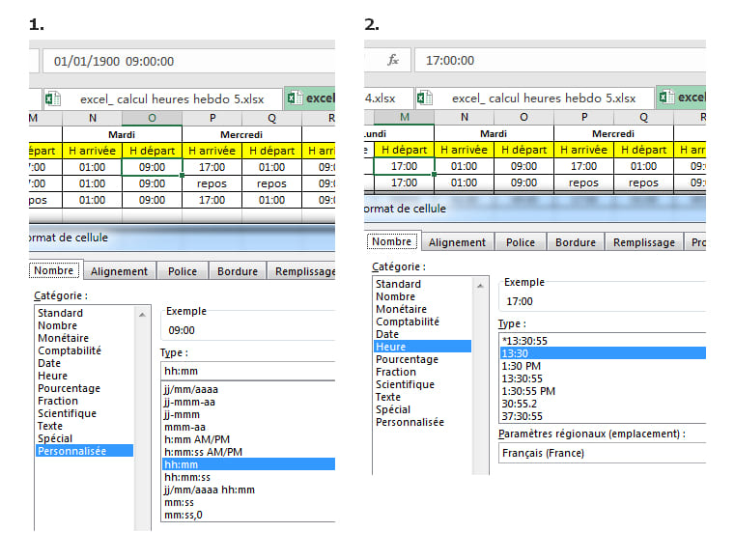
Task: Click the fx insert function icon
Action: (x=393, y=60)
